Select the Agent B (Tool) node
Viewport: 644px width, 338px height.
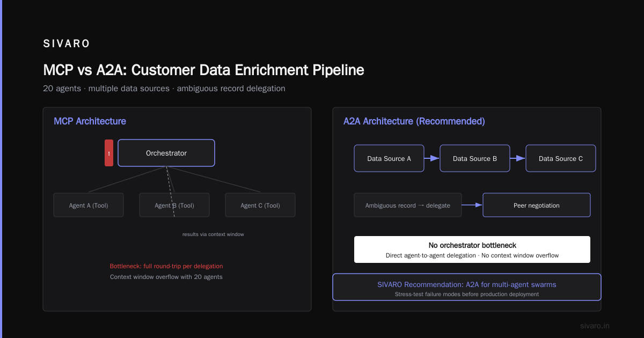click(174, 205)
